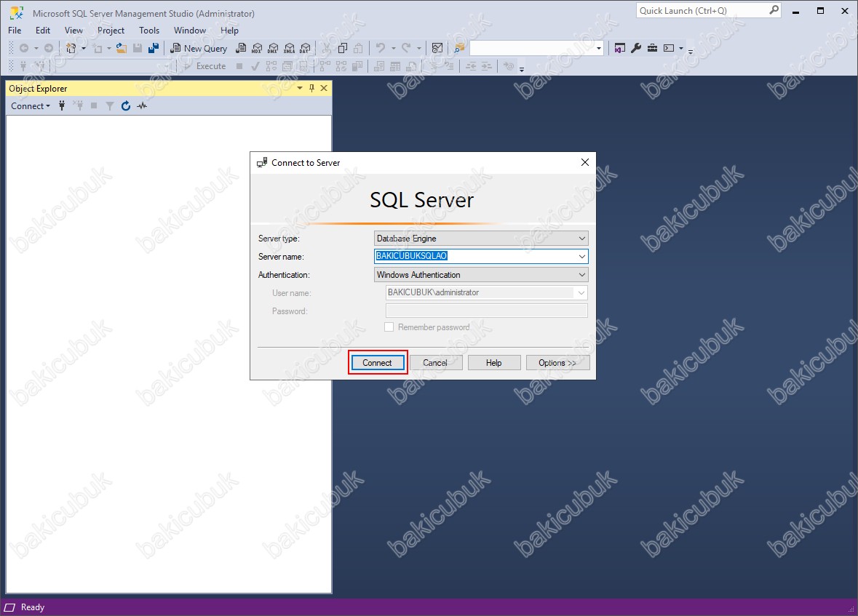The width and height of the screenshot is (858, 616).
Task: Click the Activity Monitor icon
Action: (x=437, y=48)
